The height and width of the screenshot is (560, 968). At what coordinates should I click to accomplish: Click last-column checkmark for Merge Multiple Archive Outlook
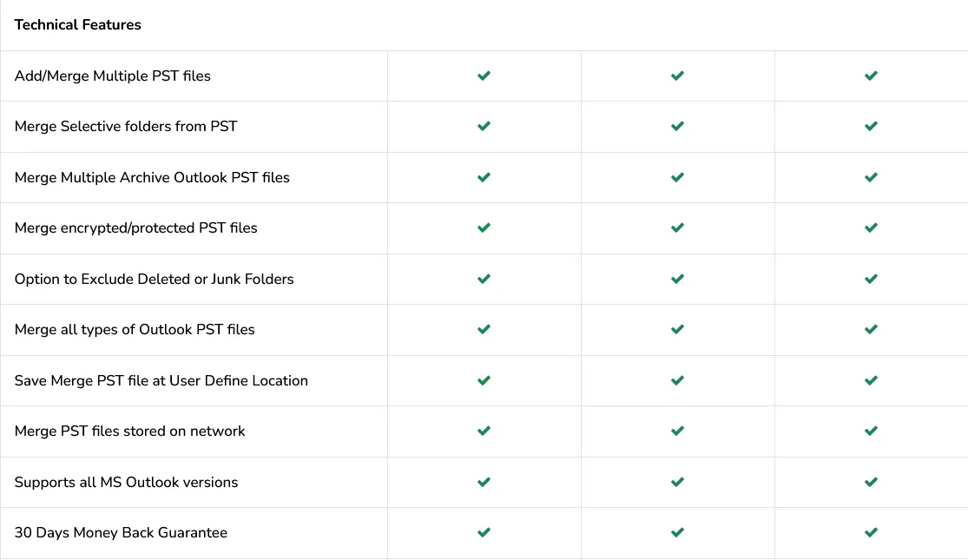point(872,177)
